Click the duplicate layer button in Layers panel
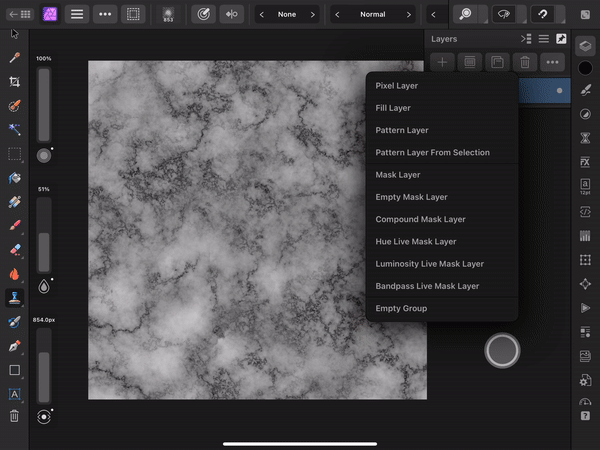The height and width of the screenshot is (450, 600). [x=497, y=62]
